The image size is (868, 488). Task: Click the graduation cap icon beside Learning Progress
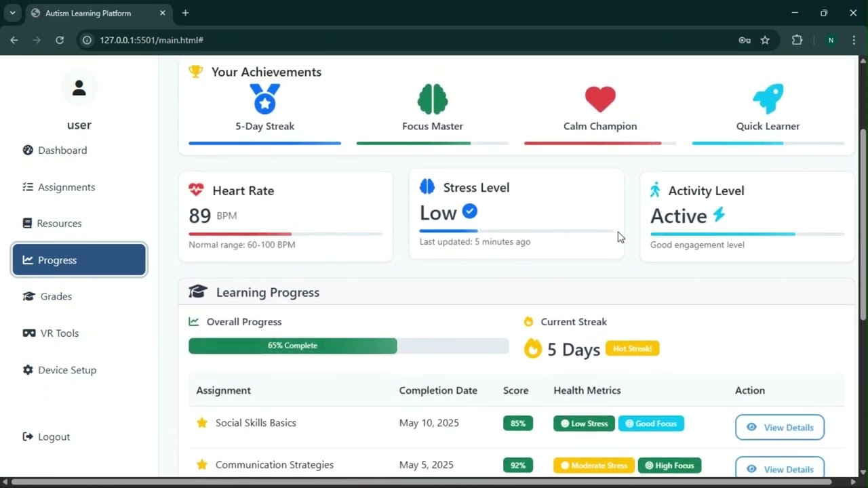tap(197, 291)
